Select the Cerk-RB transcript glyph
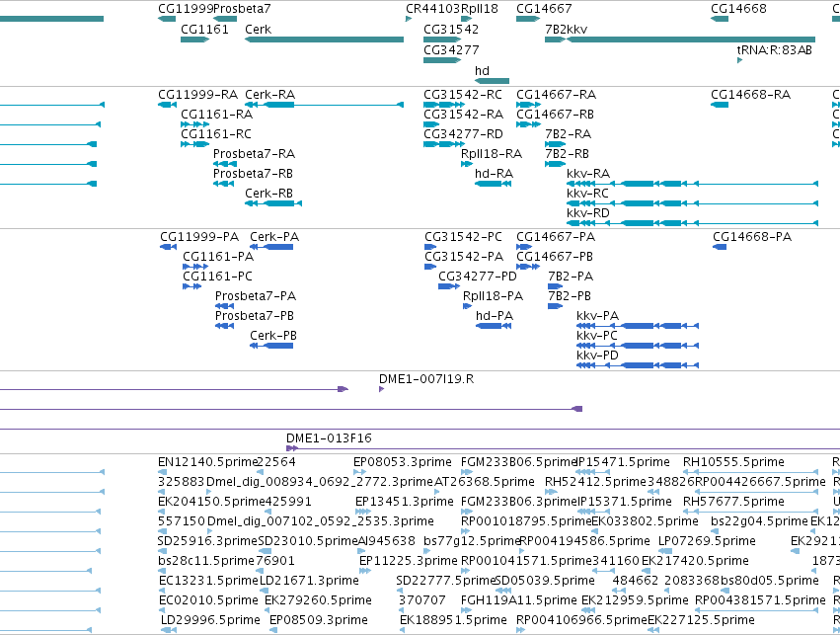The width and height of the screenshot is (840, 635). (273, 203)
